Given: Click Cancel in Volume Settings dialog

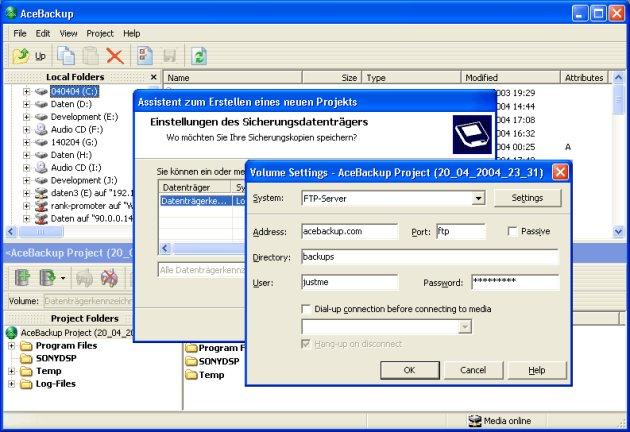Looking at the screenshot, I should [x=473, y=370].
